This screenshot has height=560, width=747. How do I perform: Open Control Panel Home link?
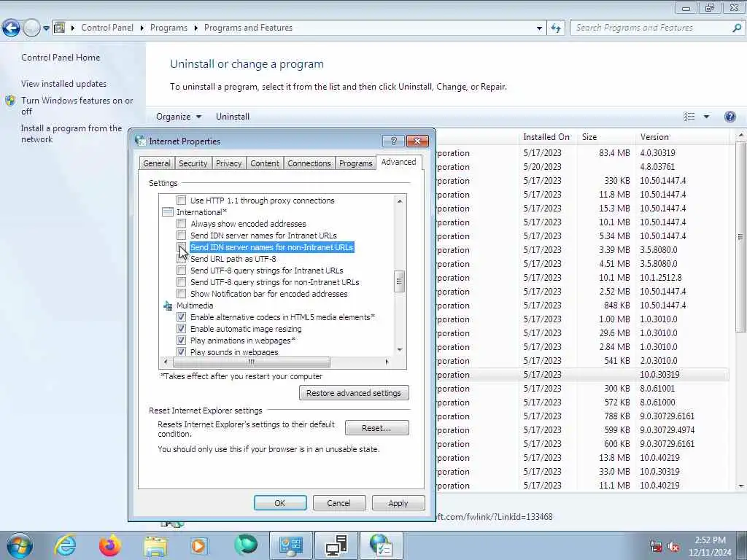pos(61,58)
